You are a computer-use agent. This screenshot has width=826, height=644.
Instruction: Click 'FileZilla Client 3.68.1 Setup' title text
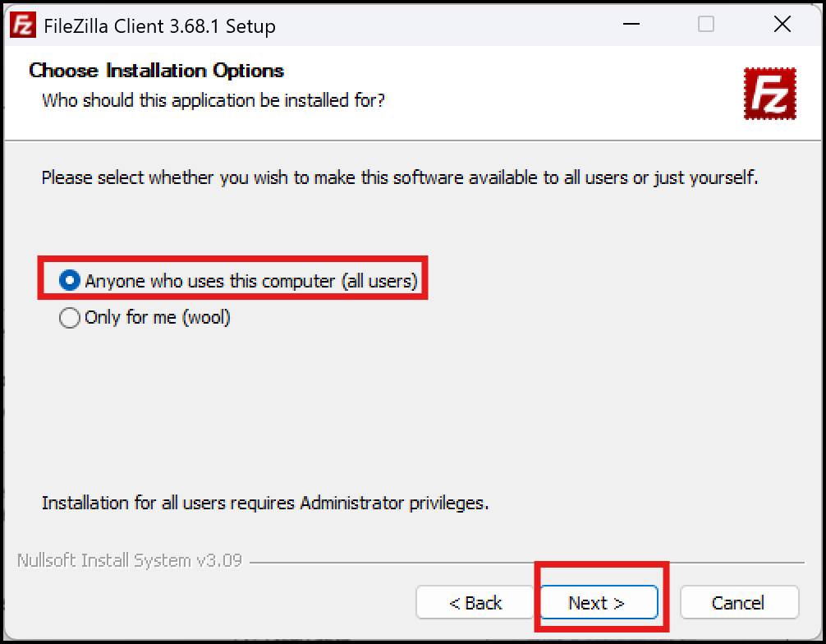pos(159,25)
